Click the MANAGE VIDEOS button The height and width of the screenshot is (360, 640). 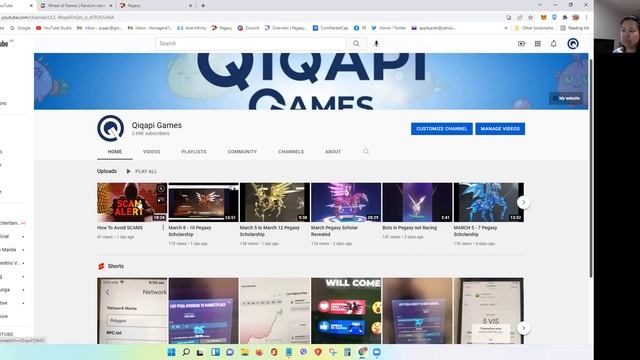[x=500, y=129]
